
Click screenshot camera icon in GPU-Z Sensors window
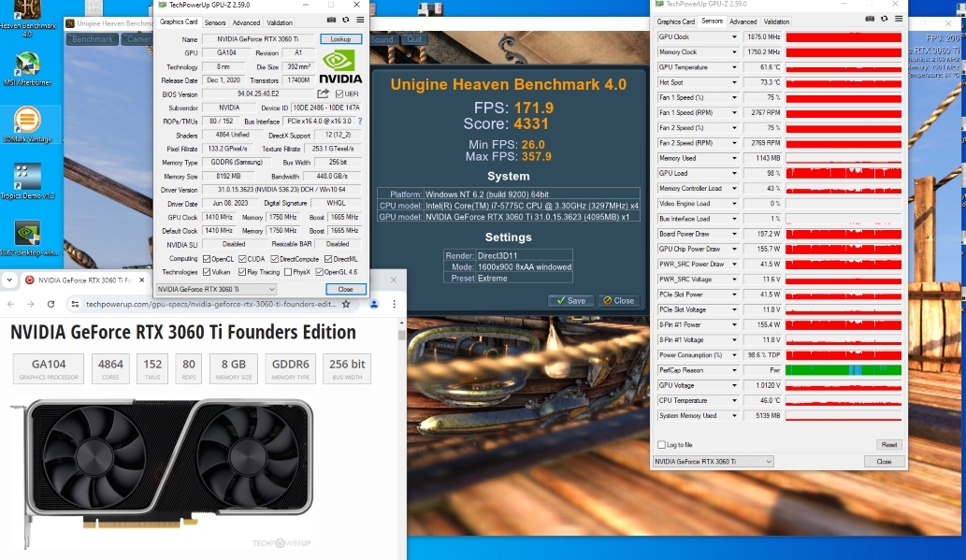point(870,19)
